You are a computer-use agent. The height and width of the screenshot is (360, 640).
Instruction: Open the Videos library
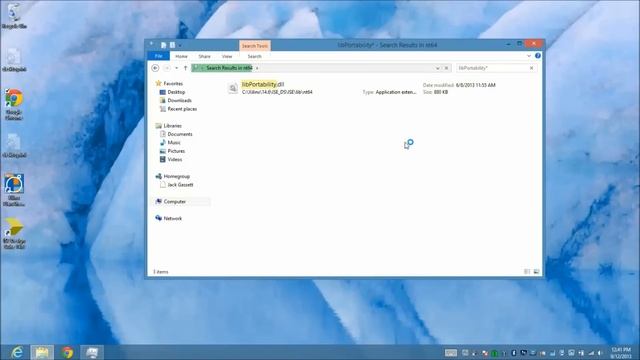click(x=174, y=160)
